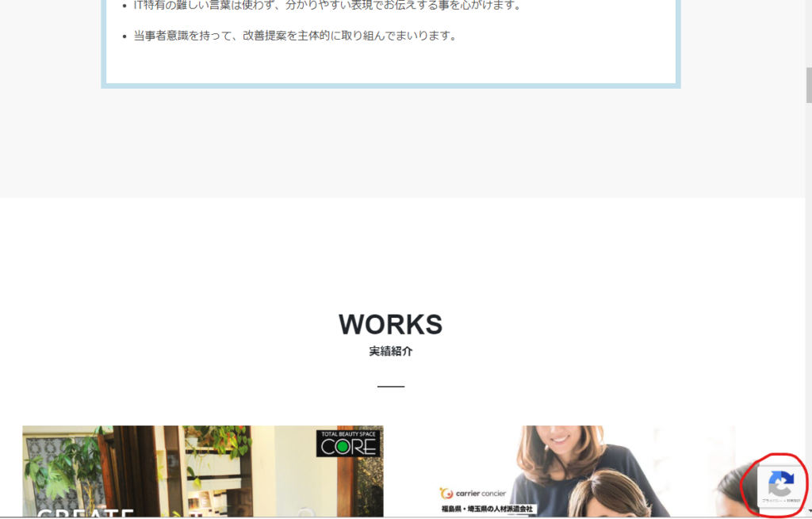The width and height of the screenshot is (812, 519).
Task: Click the carrier concier orange logo mark
Action: pos(446,493)
